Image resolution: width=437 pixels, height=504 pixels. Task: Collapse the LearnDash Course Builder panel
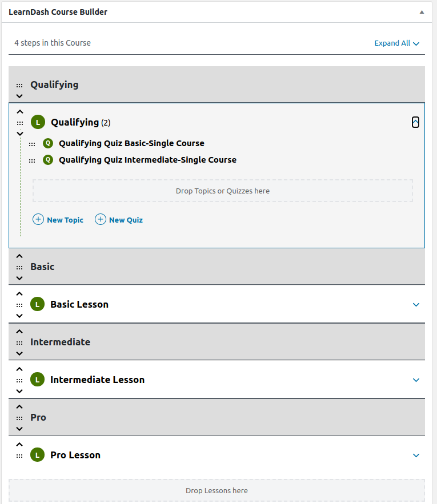[x=422, y=12]
